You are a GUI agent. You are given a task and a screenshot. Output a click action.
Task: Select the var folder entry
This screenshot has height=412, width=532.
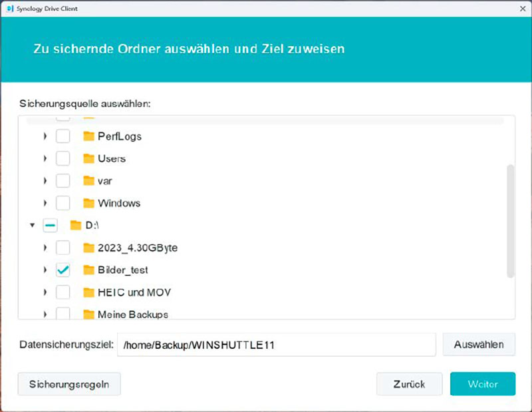point(104,181)
